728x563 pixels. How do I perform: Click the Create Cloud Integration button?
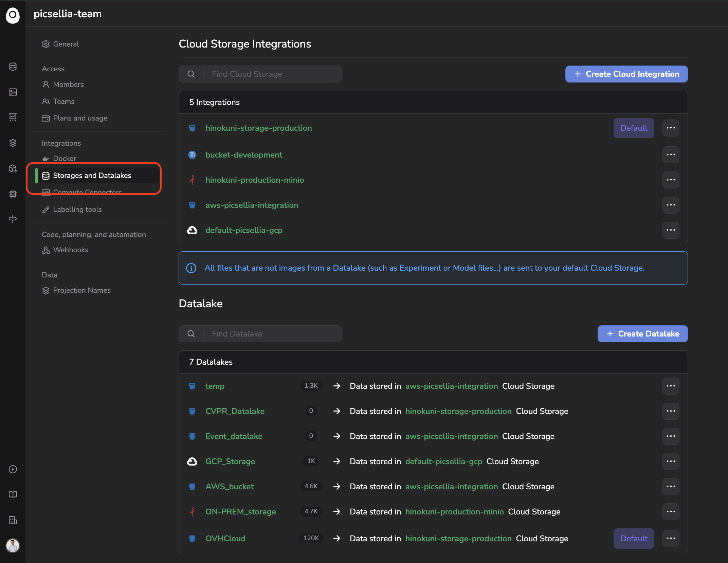(626, 74)
